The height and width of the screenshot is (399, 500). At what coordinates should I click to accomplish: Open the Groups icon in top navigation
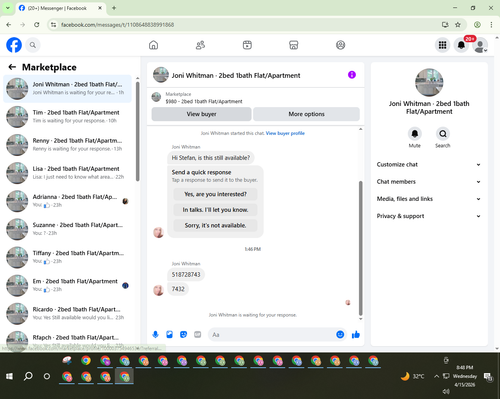tap(340, 45)
